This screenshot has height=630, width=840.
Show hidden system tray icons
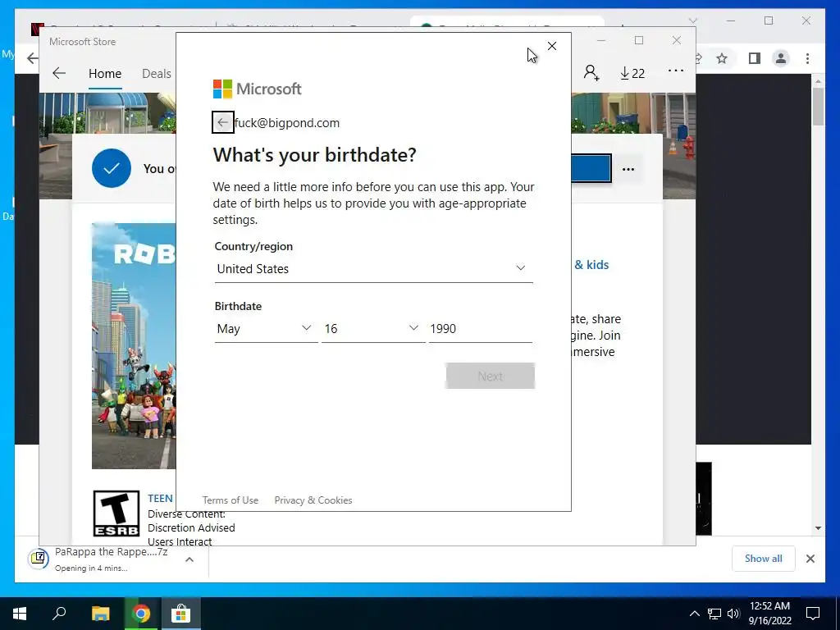[x=694, y=614]
